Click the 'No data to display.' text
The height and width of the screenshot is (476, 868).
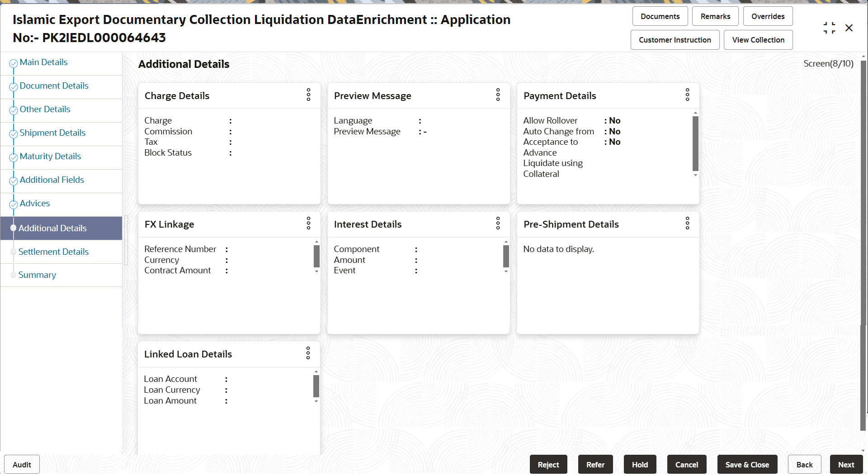click(x=559, y=249)
